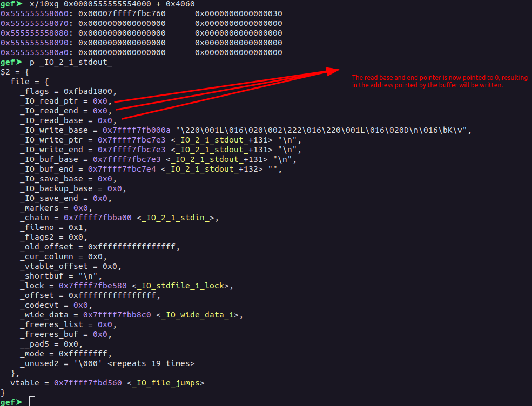Click the gef prompt cursor at bottom
532x406 pixels.
[x=32, y=402]
